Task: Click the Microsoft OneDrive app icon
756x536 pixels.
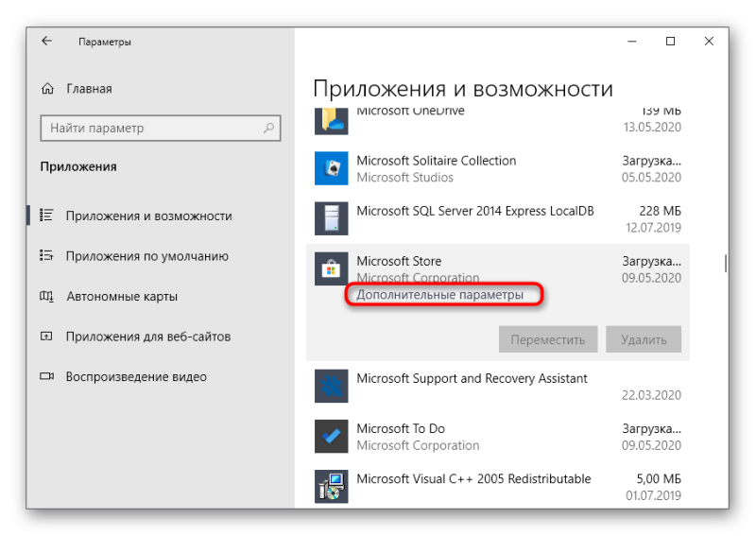Action: [x=332, y=121]
